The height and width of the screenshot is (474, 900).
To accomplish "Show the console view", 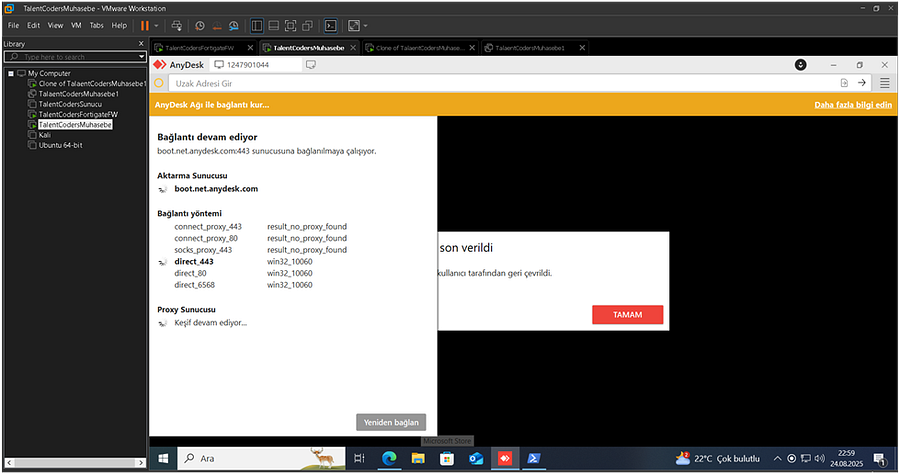I will point(331,26).
